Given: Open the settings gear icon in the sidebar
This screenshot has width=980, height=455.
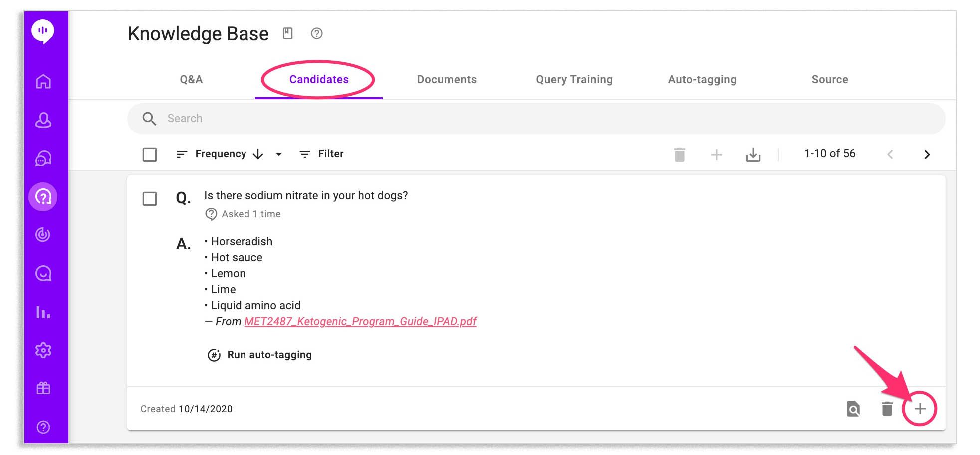Looking at the screenshot, I should (x=43, y=350).
